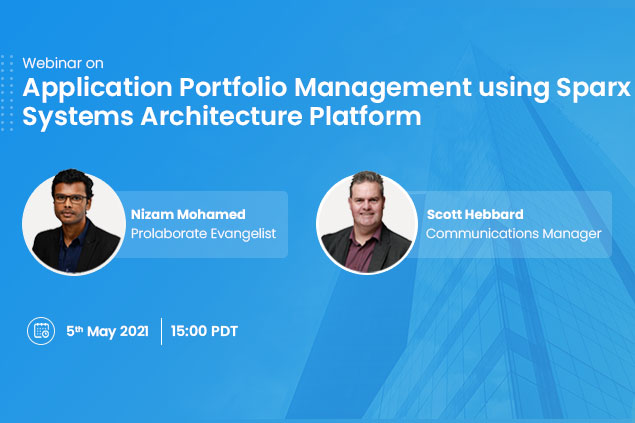Screen dimensions: 635x423
Task: Click the calendar clock icon
Action: pos(41,331)
